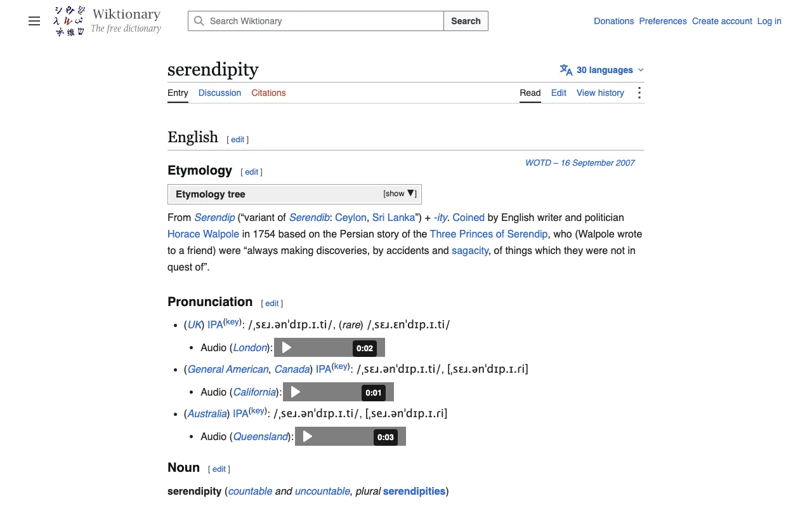This screenshot has width=812, height=508.
Task: Open the Edit tab for the page
Action: (559, 93)
